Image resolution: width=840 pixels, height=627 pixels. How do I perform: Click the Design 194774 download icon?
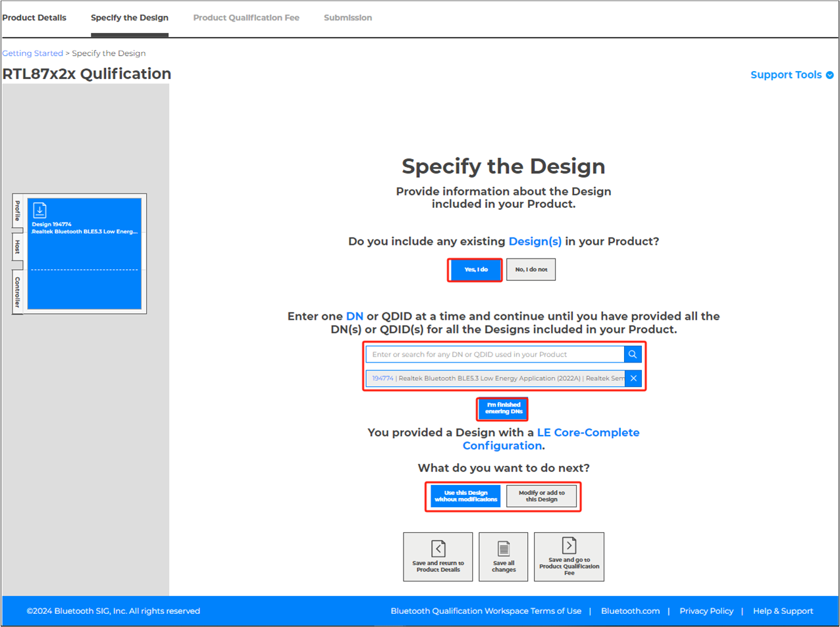point(39,210)
